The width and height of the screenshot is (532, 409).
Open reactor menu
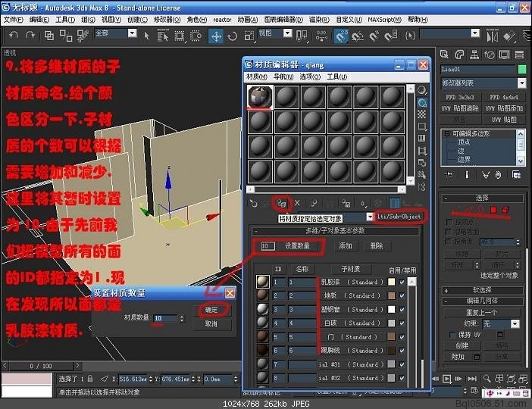click(x=222, y=20)
